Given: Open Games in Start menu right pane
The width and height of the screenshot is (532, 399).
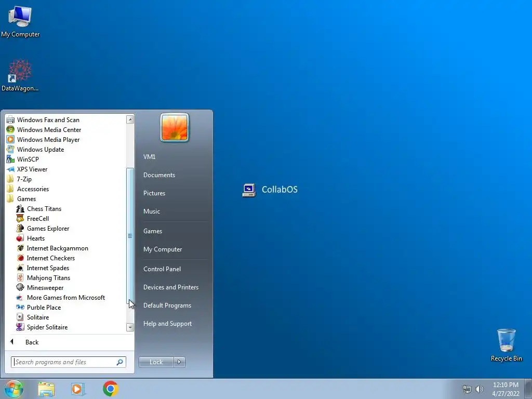Looking at the screenshot, I should (153, 231).
